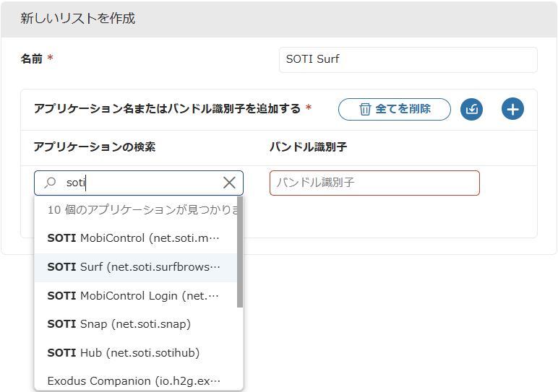Select SOTI MobiControl Login suggestion
This screenshot has height=392, width=558.
pyautogui.click(x=135, y=296)
